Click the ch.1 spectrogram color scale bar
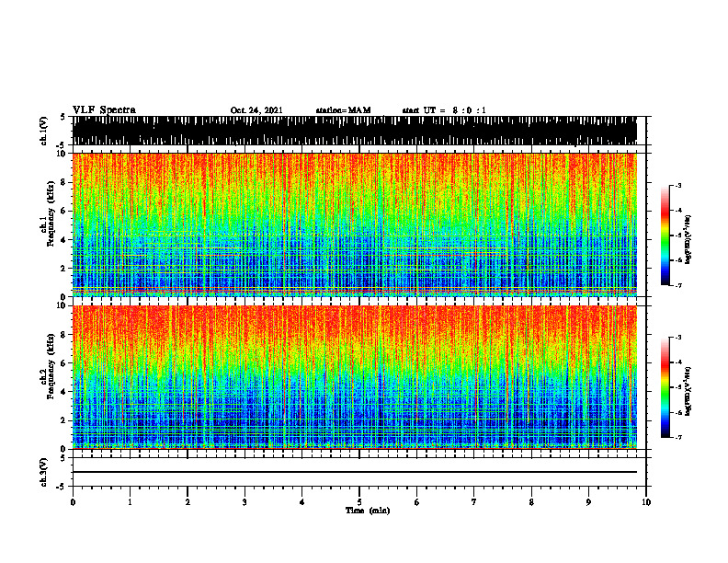The height and width of the screenshot is (563, 728). coord(665,236)
